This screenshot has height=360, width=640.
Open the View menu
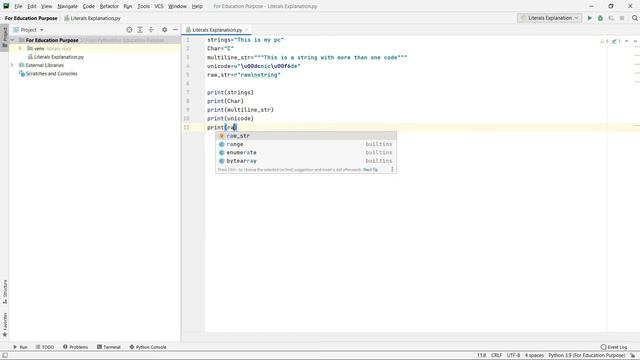[x=47, y=6]
